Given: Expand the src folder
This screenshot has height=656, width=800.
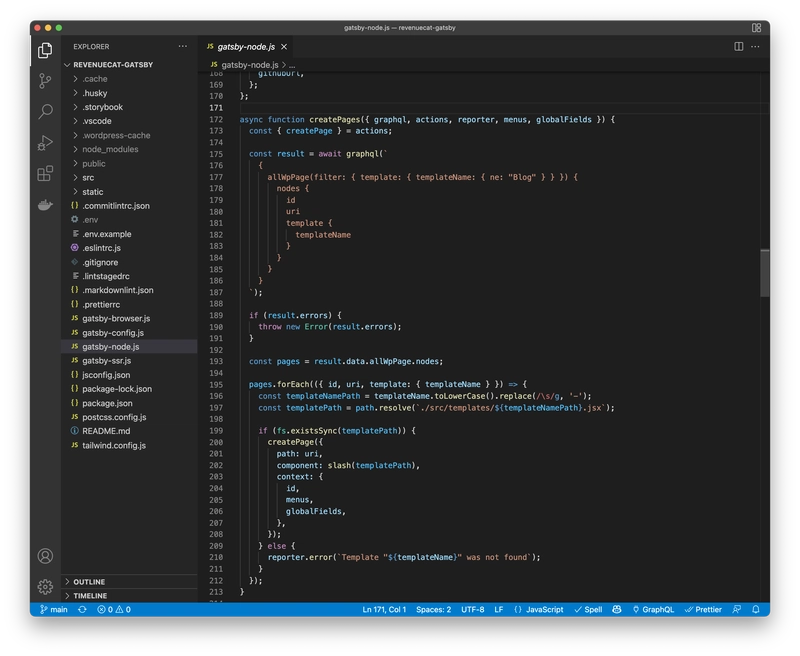Looking at the screenshot, I should [x=129, y=178].
